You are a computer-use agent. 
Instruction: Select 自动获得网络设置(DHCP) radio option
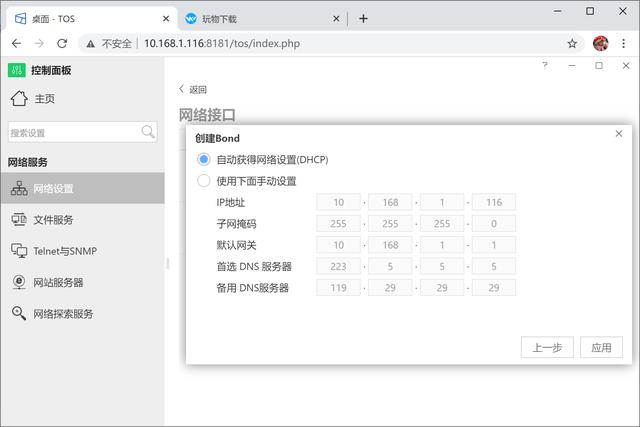(204, 160)
